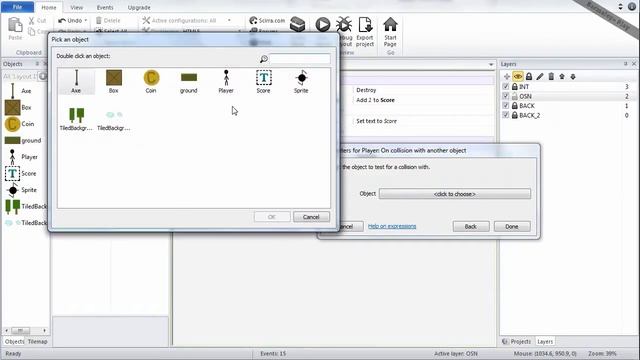The height and width of the screenshot is (360, 640).
Task: Select the bottom Layers panel tab
Action: (x=545, y=342)
